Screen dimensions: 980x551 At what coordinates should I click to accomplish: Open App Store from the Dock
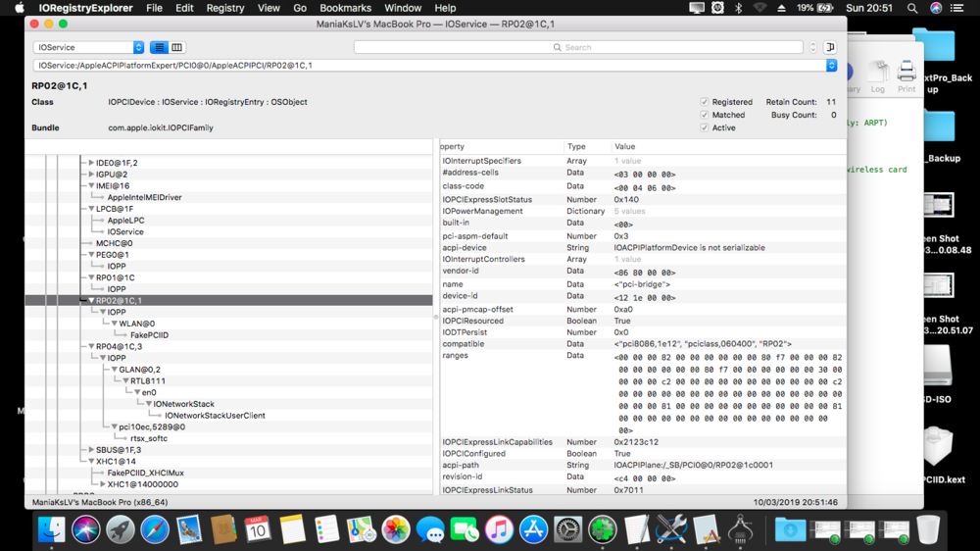tap(533, 529)
